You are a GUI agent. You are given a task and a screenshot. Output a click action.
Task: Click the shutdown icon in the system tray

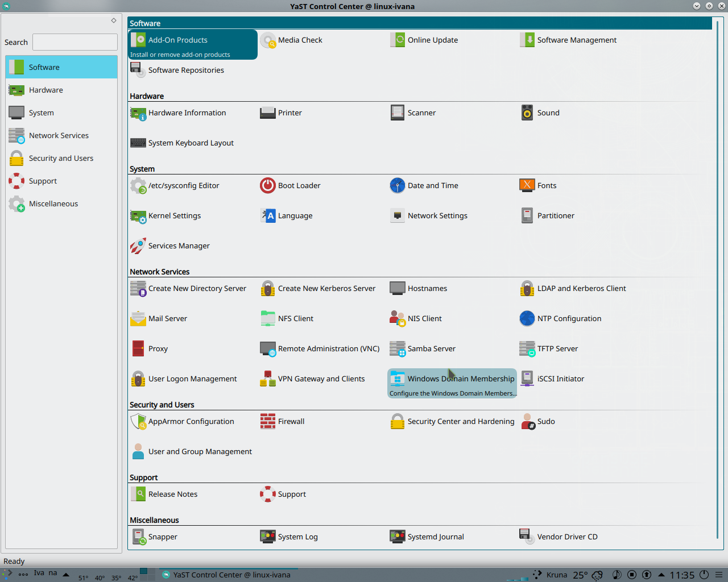click(x=704, y=575)
